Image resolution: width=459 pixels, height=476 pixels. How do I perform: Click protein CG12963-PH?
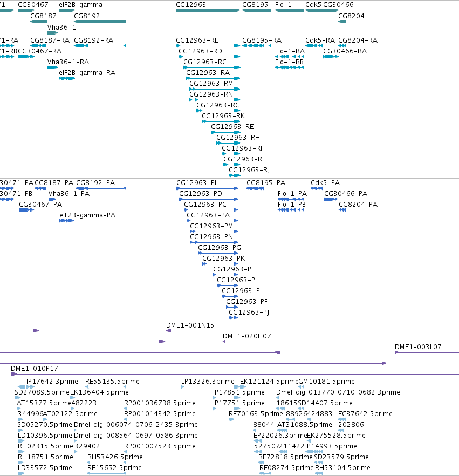[228, 285]
